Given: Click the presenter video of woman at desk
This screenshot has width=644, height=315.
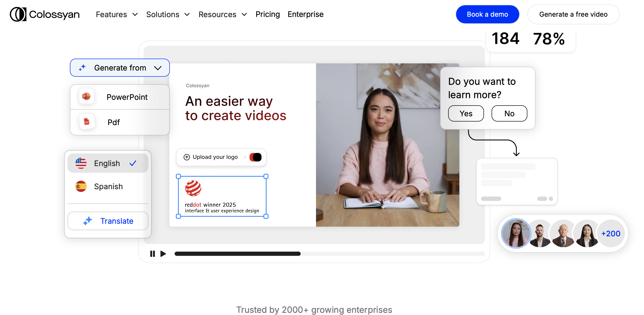Looking at the screenshot, I should tap(388, 145).
